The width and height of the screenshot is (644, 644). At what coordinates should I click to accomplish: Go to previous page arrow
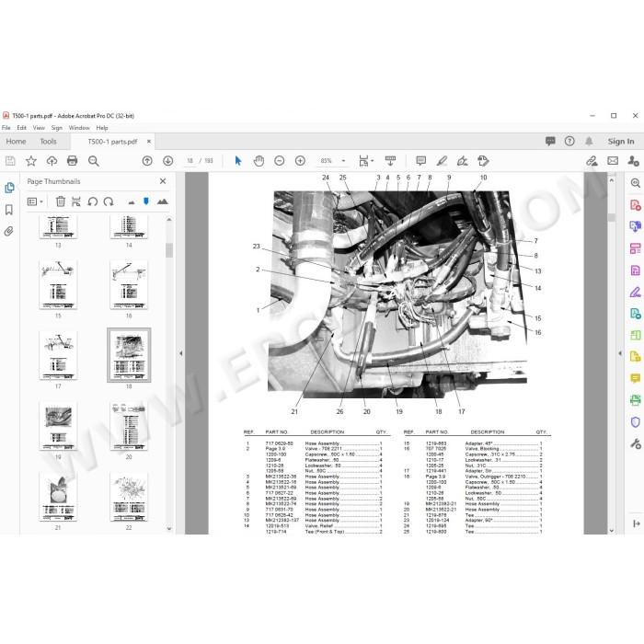(147, 161)
